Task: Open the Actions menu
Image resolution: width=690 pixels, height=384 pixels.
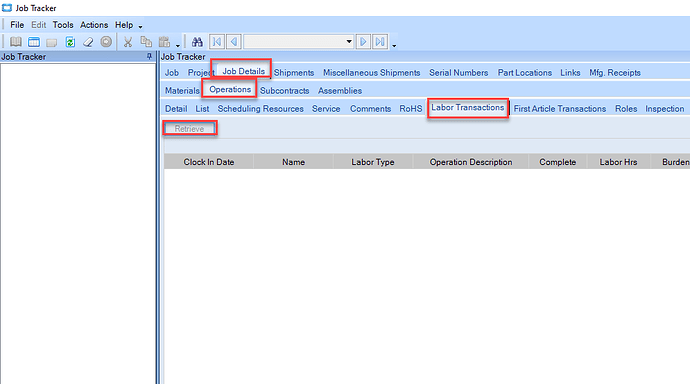Action: tap(94, 25)
